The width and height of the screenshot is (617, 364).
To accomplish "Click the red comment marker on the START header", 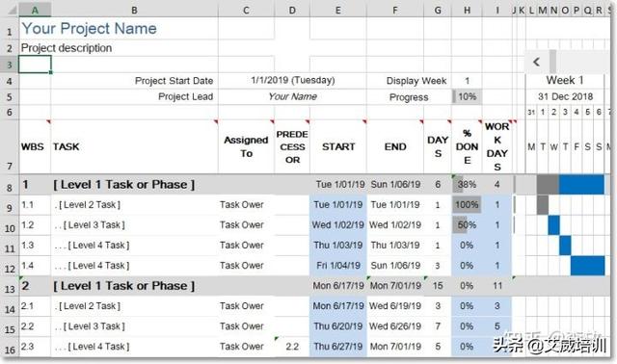I will (x=364, y=122).
